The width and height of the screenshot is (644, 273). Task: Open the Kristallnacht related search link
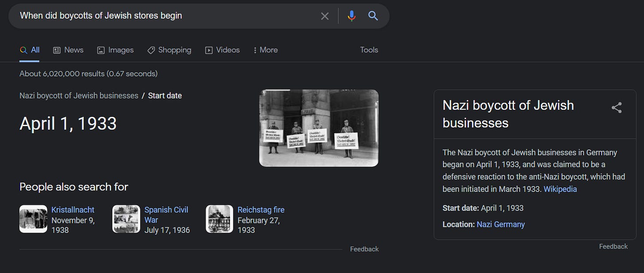(x=73, y=210)
